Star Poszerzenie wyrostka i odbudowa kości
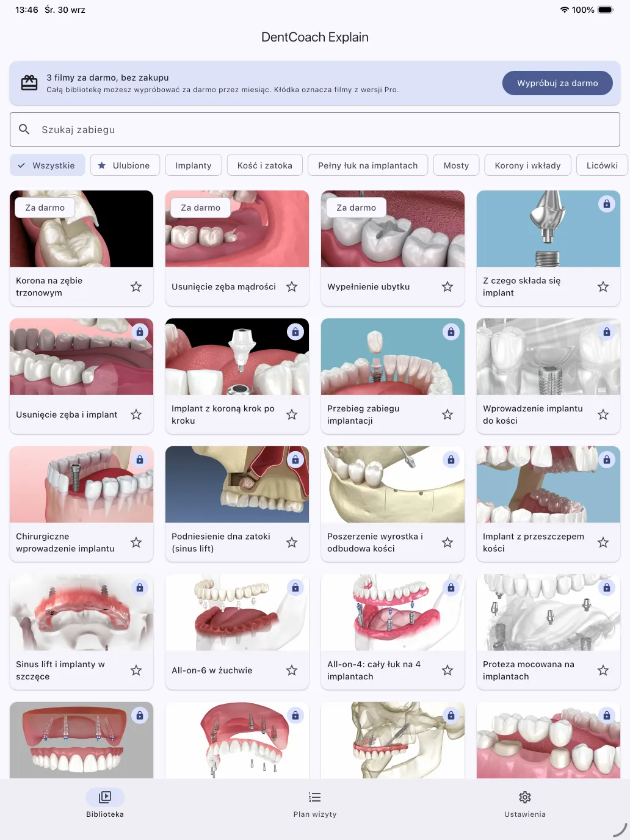The image size is (630, 840). click(447, 542)
